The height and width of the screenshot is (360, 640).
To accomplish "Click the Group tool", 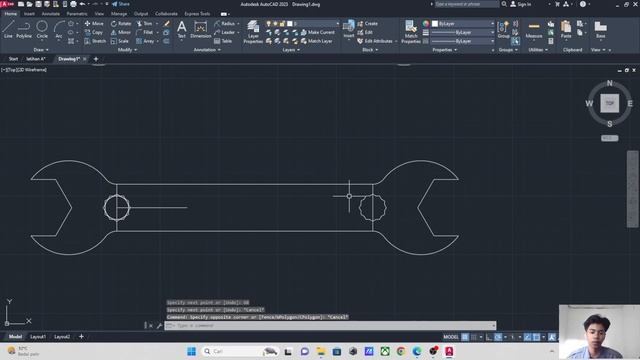I will click(x=504, y=29).
